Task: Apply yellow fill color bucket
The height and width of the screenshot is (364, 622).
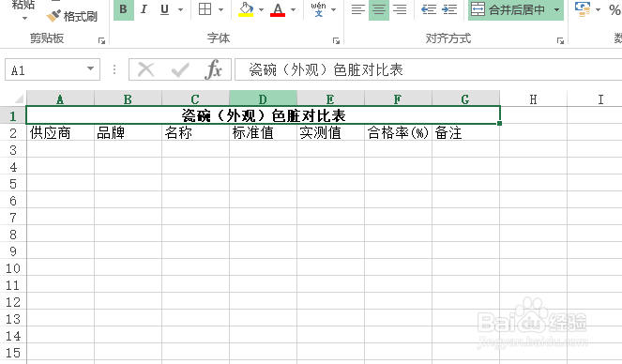Action: click(x=247, y=9)
